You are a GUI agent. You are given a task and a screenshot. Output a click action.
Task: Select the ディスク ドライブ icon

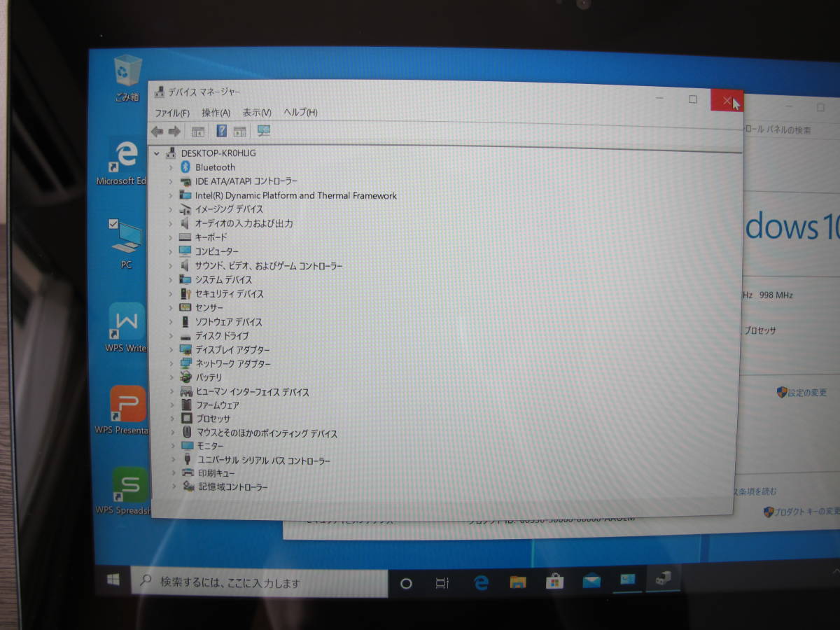185,336
